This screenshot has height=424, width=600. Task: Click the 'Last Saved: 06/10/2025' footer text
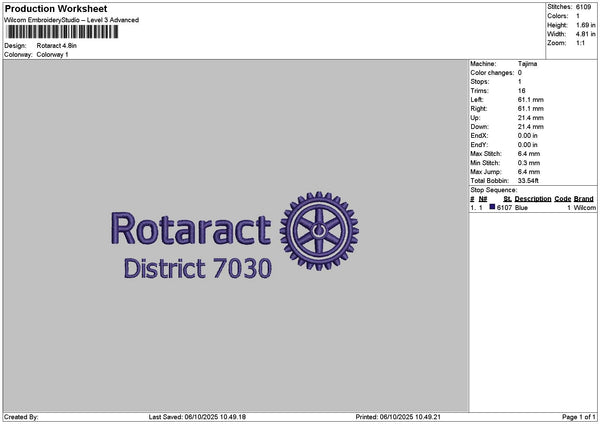[x=197, y=417]
